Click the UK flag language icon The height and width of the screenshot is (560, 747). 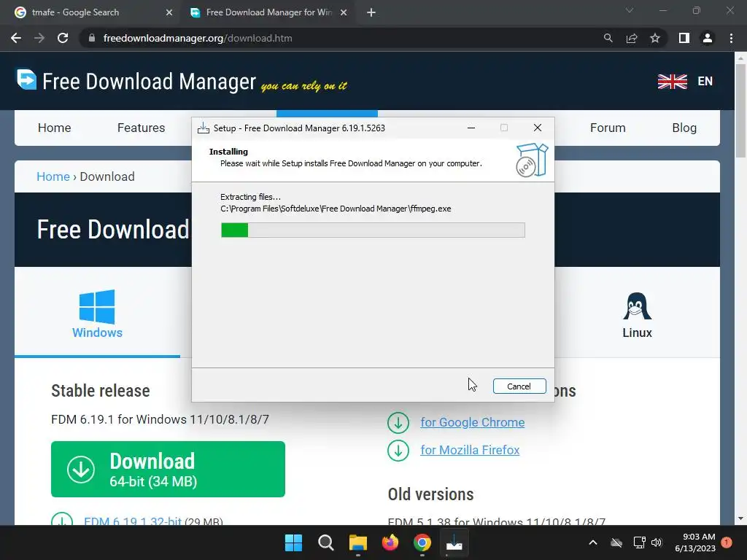(672, 82)
